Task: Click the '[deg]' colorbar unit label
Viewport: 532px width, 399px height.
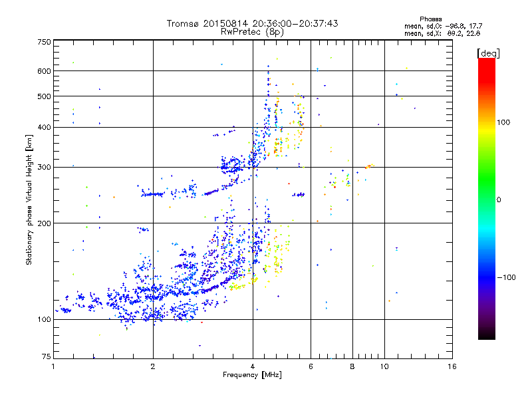Action: point(488,53)
